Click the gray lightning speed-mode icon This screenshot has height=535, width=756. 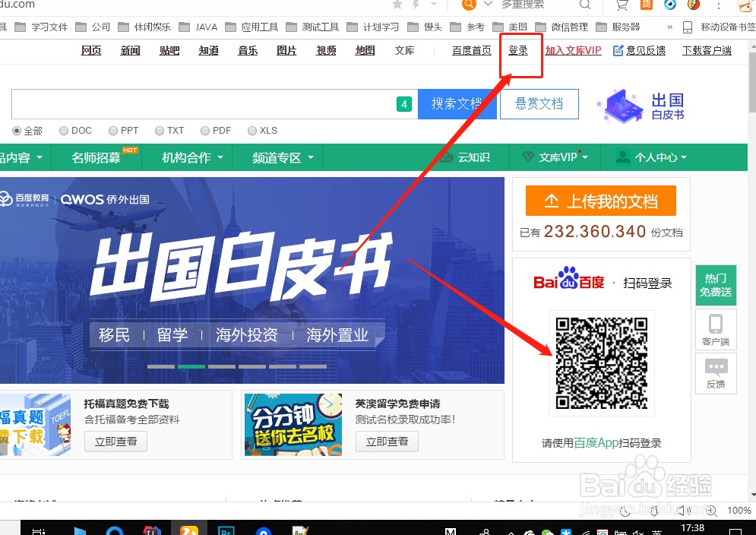coord(416,5)
